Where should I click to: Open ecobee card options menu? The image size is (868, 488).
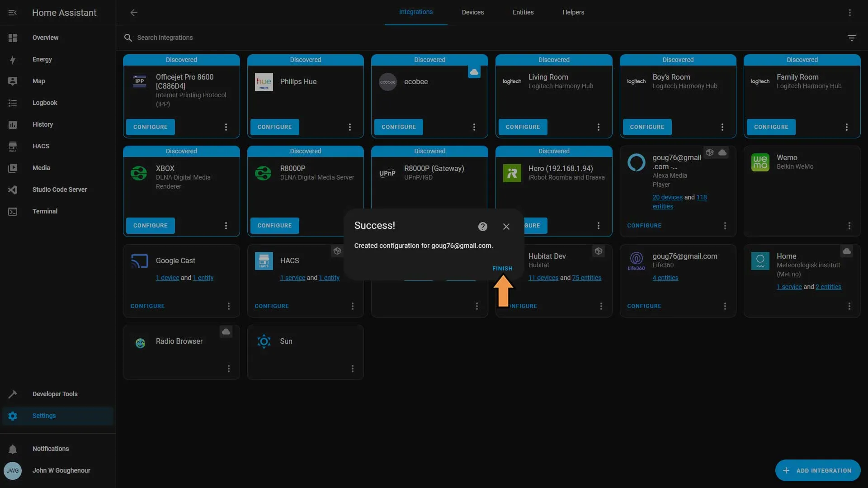click(x=474, y=128)
